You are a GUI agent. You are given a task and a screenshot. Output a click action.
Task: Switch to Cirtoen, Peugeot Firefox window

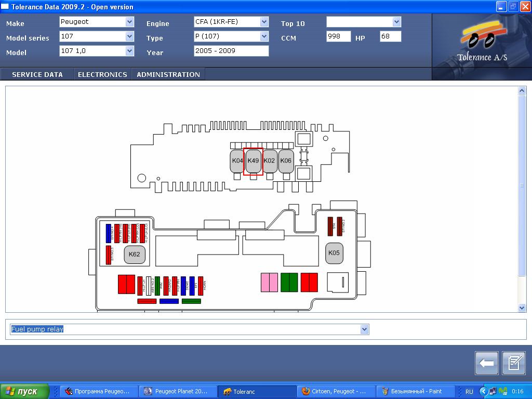336,392
